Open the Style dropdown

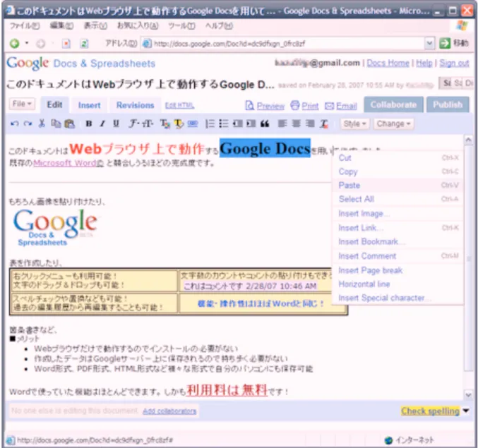[354, 123]
